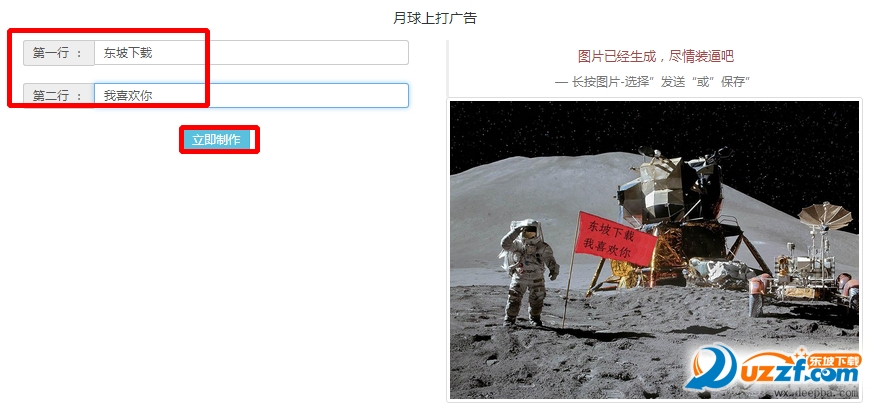Click the uzzf.com logo watermark

(x=773, y=368)
